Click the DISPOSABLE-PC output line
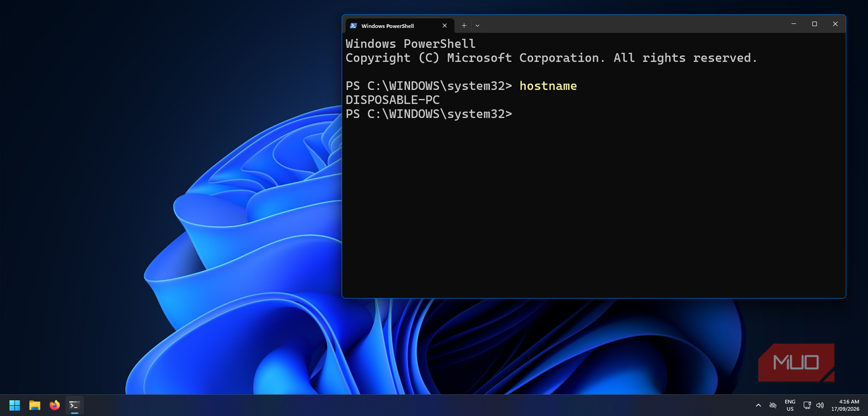This screenshot has width=868, height=416. (x=392, y=100)
